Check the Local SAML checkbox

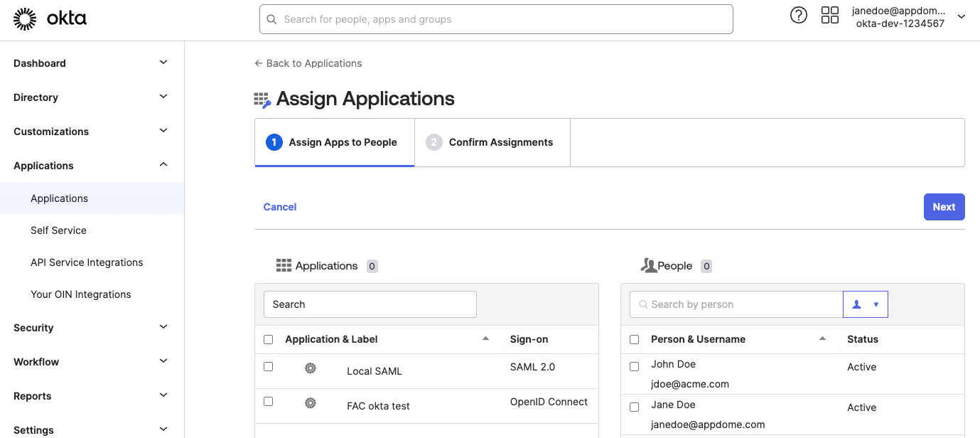pos(268,366)
